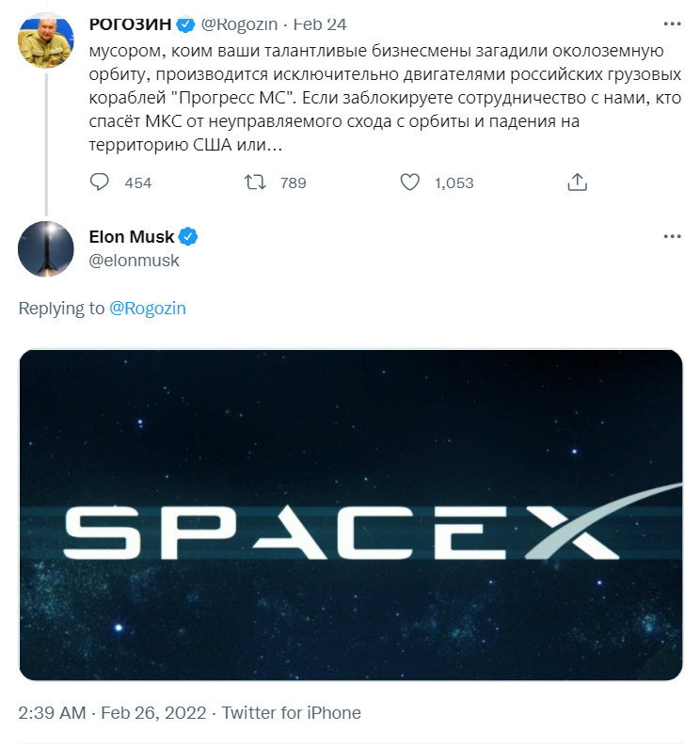Click the reply icon on Rogozin's tweet
Image resolution: width=700 pixels, height=747 pixels.
tap(100, 183)
